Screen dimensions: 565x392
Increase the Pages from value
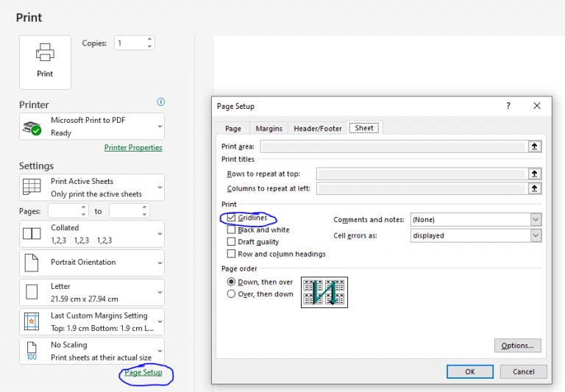83,207
